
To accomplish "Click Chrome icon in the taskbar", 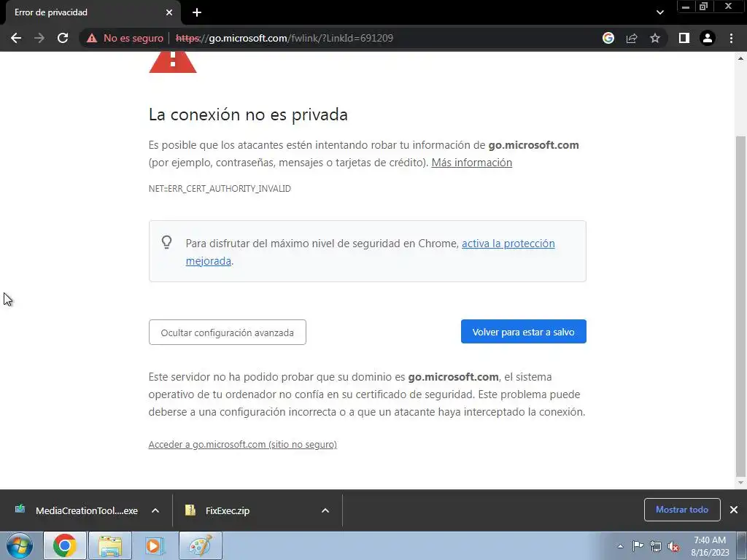I will point(65,545).
